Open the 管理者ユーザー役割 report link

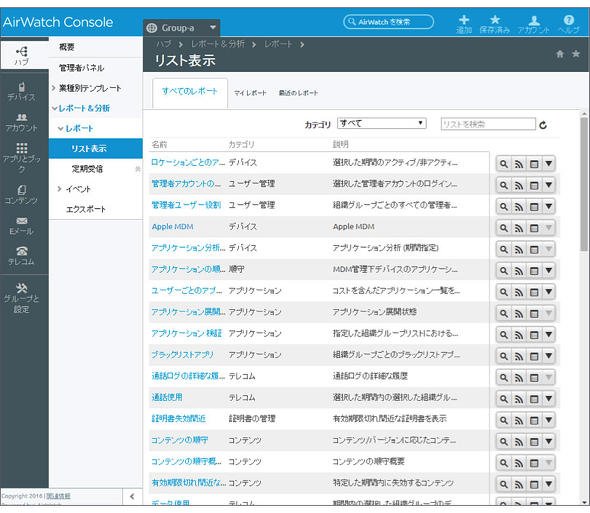(186, 205)
